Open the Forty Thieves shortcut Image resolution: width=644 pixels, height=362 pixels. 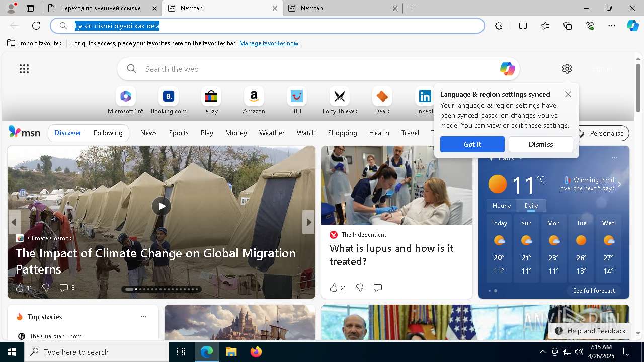coord(340,101)
